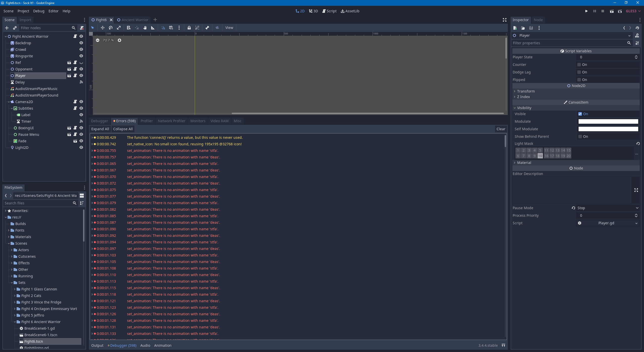Screen dimensions: 644x352
Task: Uncheck the Visible checkbox in the Inspector
Action: [580, 114]
